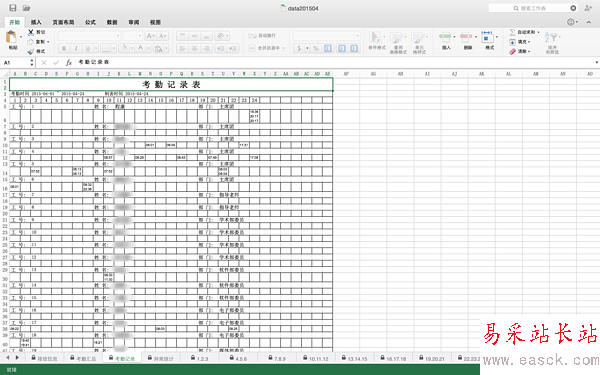Toggle Underline formatting
Image resolution: width=600 pixels, height=375 pixels.
point(88,48)
